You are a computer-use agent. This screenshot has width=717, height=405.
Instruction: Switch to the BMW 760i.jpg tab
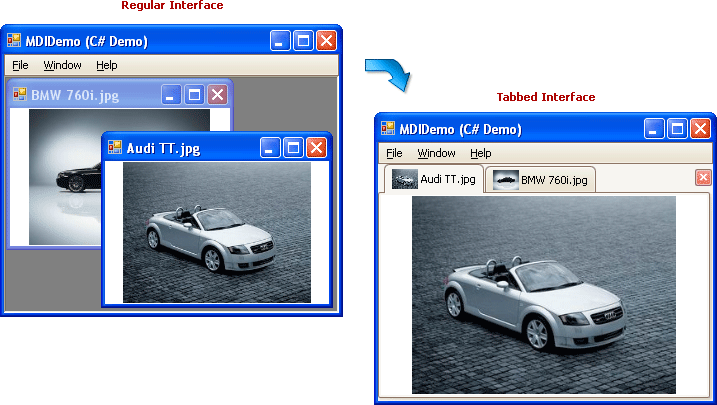click(x=540, y=180)
